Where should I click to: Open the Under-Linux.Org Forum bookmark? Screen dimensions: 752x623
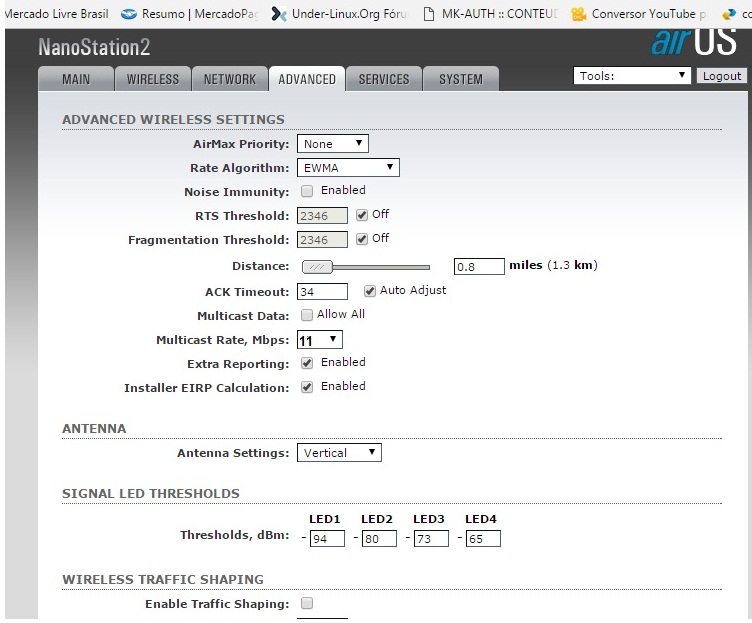pyautogui.click(x=339, y=14)
